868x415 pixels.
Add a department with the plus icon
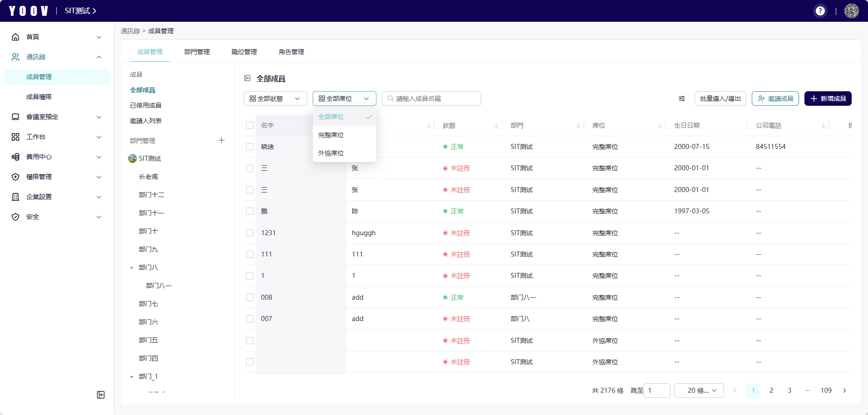pyautogui.click(x=222, y=140)
